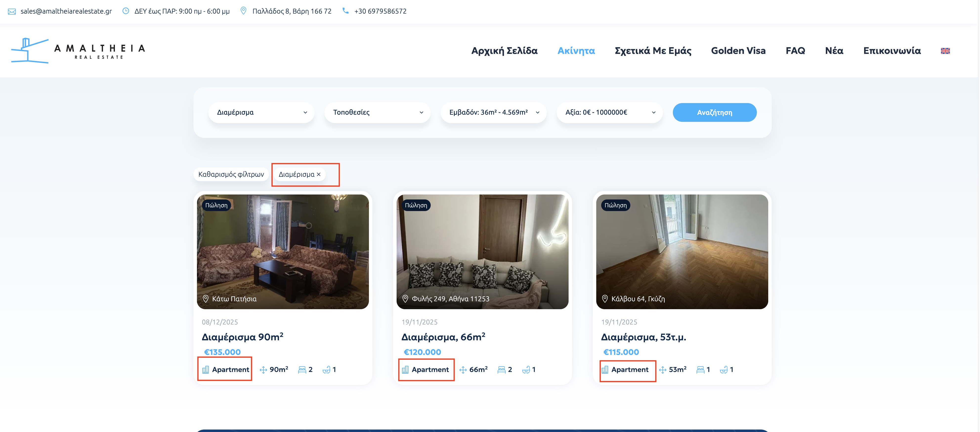Open the Διαμέρισμα property type dropdown
The image size is (980, 432).
tap(261, 112)
